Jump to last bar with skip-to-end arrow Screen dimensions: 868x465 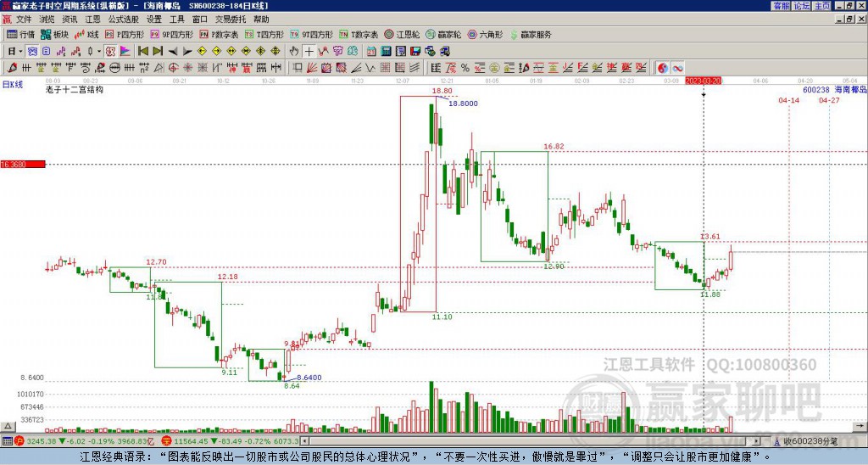pyautogui.click(x=158, y=52)
